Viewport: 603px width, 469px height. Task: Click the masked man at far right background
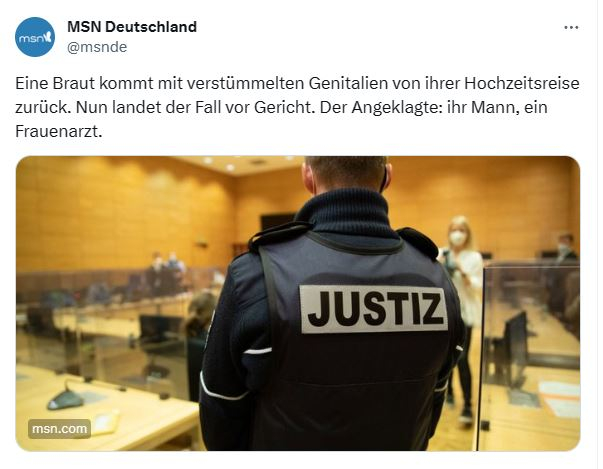click(x=565, y=246)
